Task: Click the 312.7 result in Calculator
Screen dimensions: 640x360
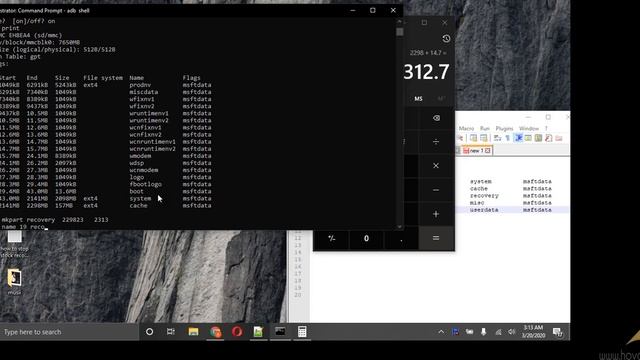Action: coord(426,72)
